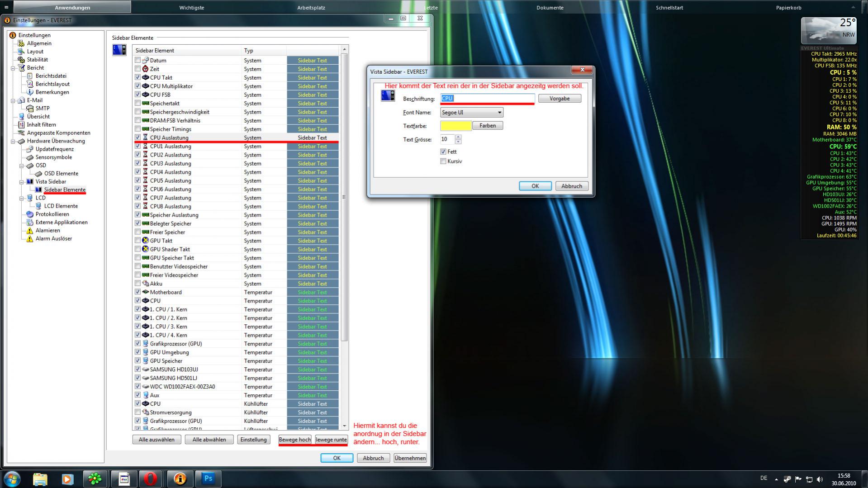
Task: Show hidden tray icons arrow
Action: (x=776, y=479)
